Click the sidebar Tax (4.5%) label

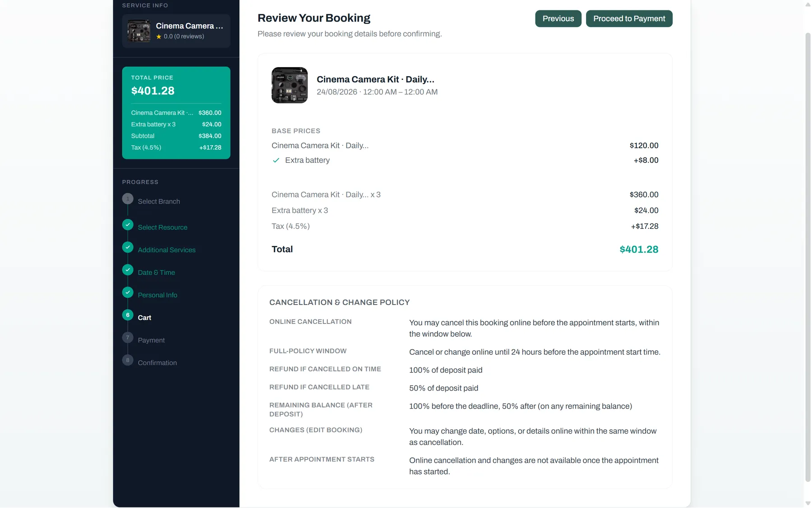tap(146, 148)
